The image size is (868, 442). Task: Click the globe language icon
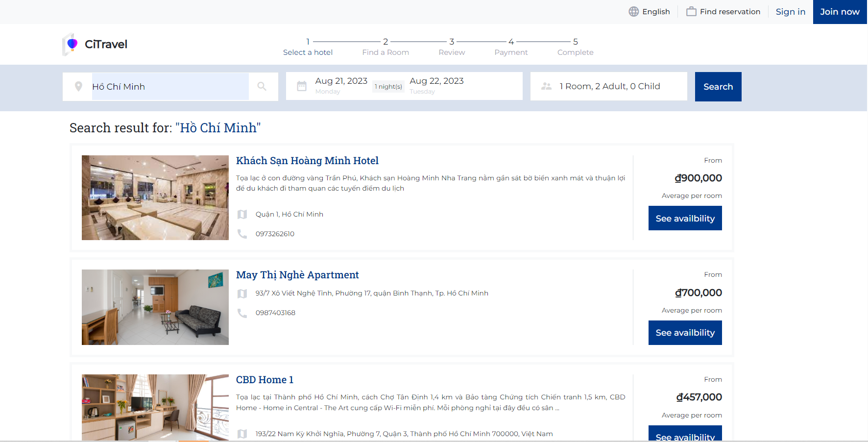(x=633, y=12)
